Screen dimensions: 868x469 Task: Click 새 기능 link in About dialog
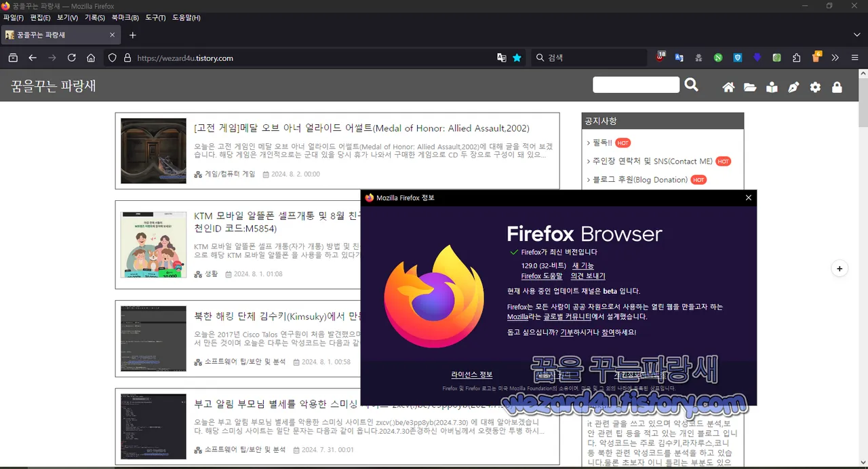click(583, 266)
